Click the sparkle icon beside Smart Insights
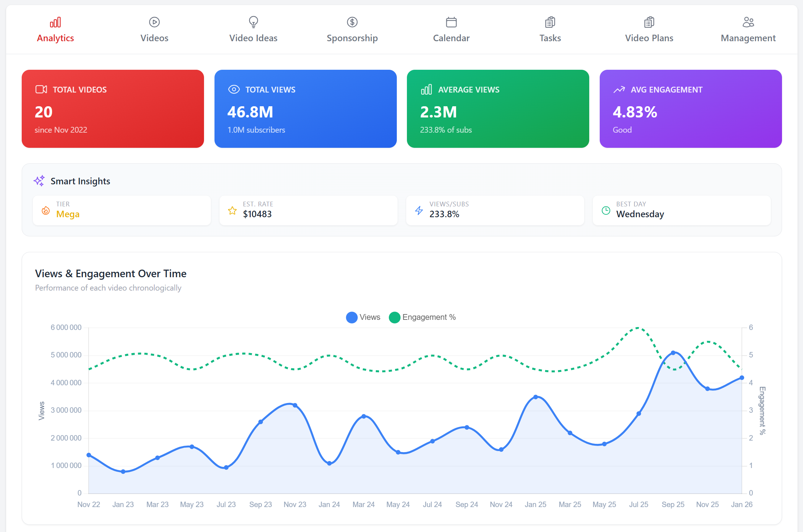The image size is (803, 532). pyautogui.click(x=39, y=181)
